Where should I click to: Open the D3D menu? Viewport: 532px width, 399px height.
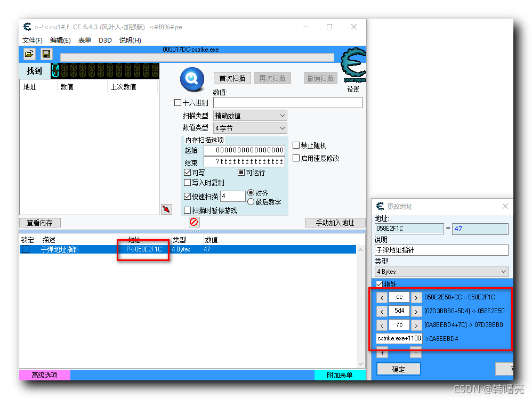click(x=105, y=40)
